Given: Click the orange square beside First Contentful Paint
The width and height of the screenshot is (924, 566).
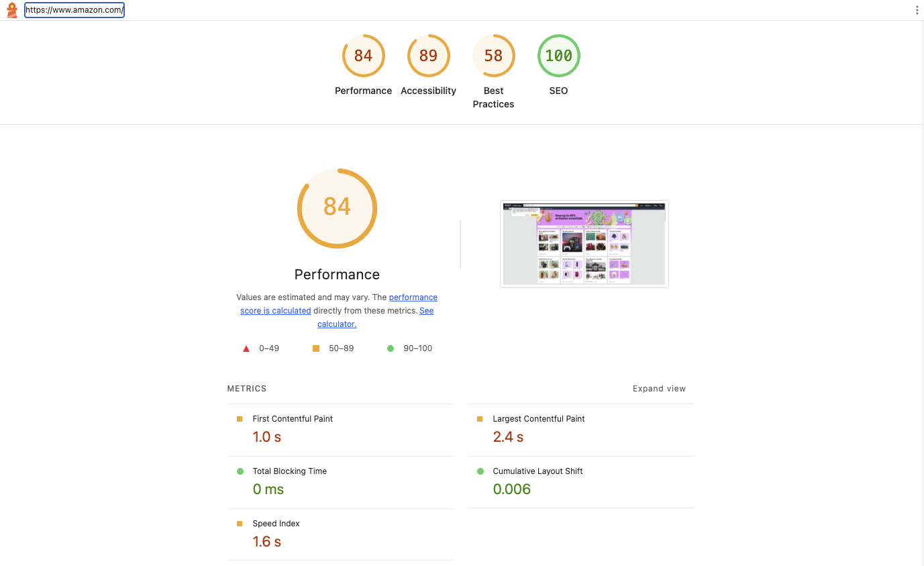Looking at the screenshot, I should pos(240,419).
